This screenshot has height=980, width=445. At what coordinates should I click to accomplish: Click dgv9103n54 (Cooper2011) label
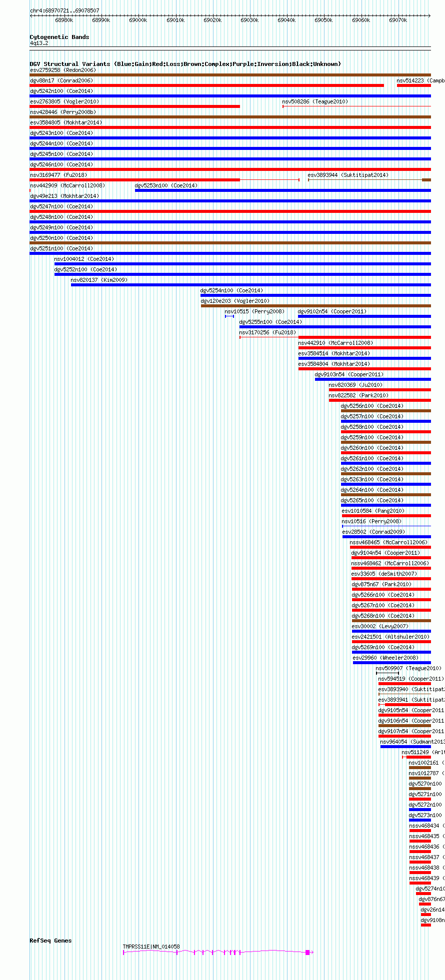349,374
